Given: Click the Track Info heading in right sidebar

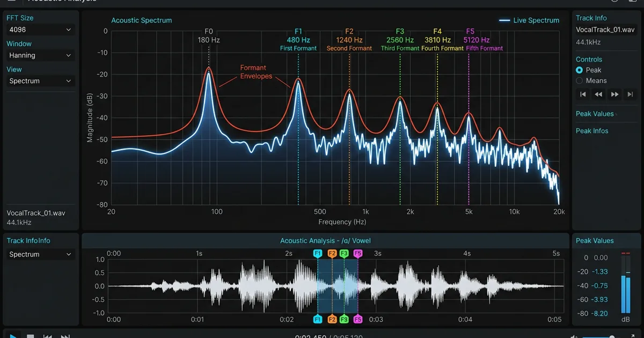Looking at the screenshot, I should [x=591, y=18].
